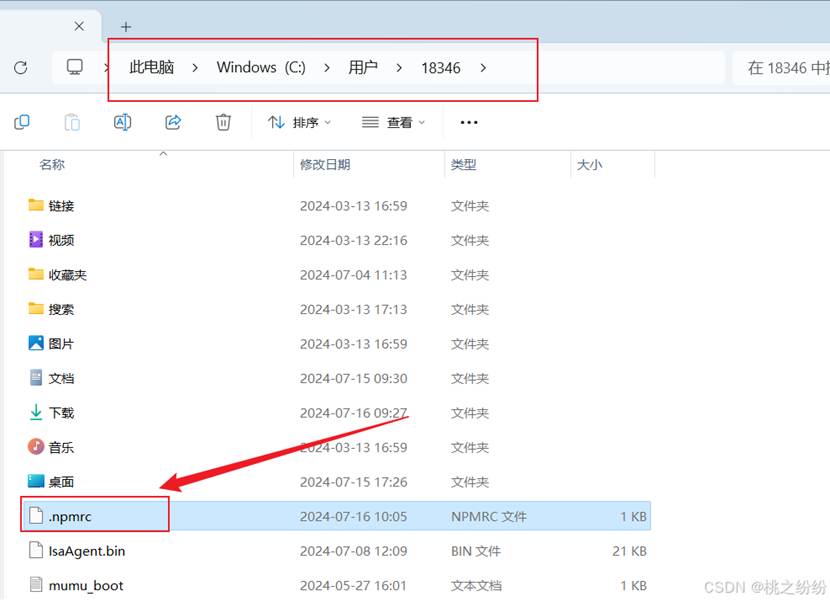The image size is (830, 602).
Task: Click the rename icon in toolbar
Action: tap(122, 122)
